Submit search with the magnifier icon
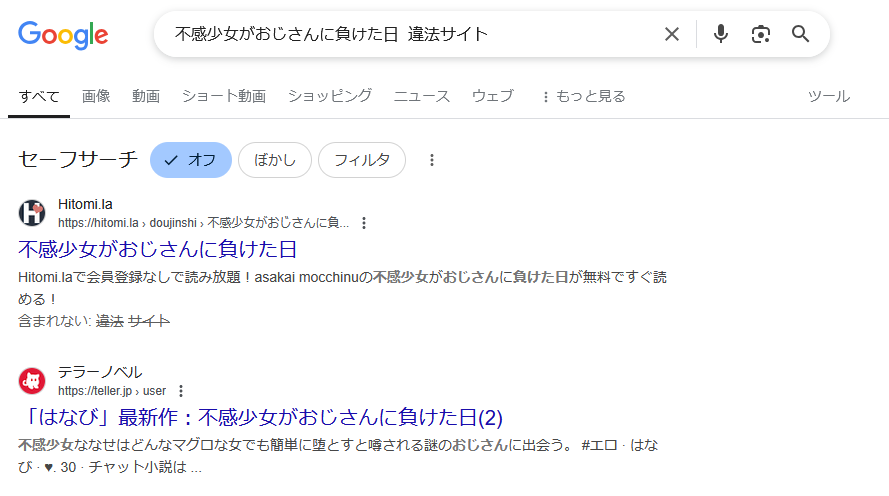This screenshot has height=496, width=889. tap(801, 34)
